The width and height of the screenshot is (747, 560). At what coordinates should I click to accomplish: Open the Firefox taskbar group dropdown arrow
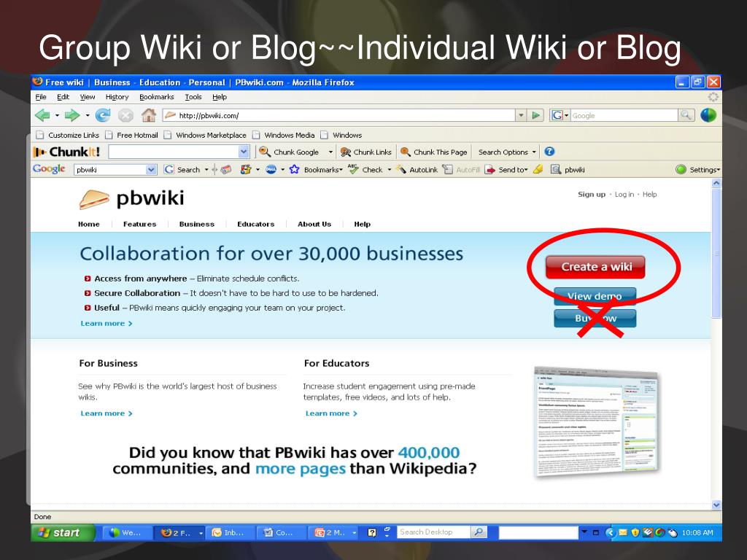pyautogui.click(x=201, y=533)
